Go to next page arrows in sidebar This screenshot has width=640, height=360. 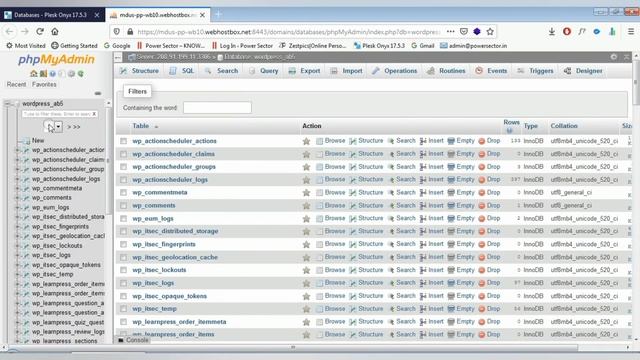(x=73, y=127)
